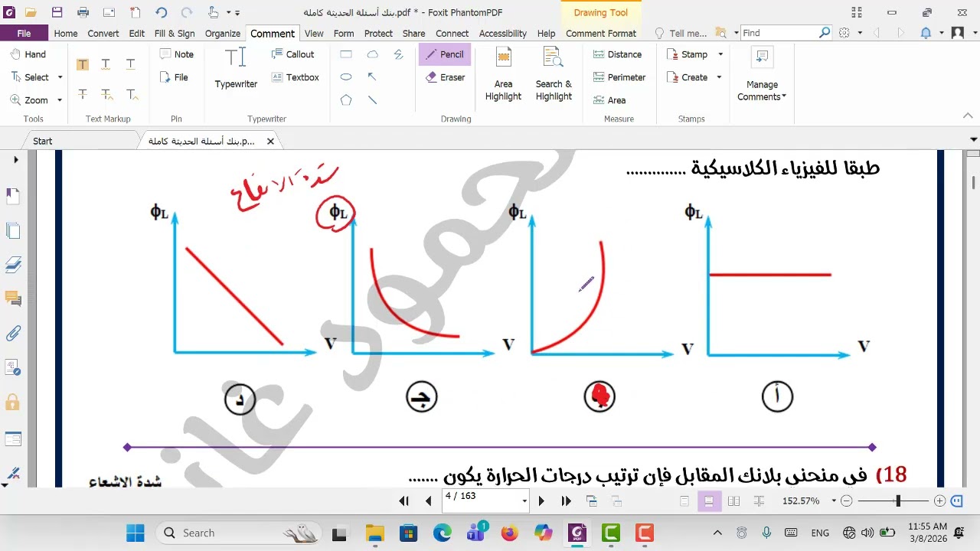Choose the Arrow drawing tool
This screenshot has width=980, height=551.
[372, 77]
